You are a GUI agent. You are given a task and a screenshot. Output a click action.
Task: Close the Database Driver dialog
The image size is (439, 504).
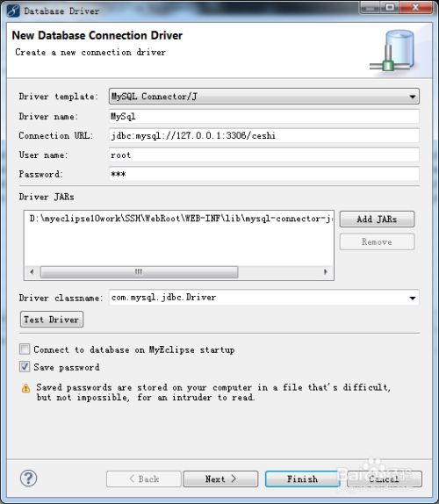coord(415,7)
